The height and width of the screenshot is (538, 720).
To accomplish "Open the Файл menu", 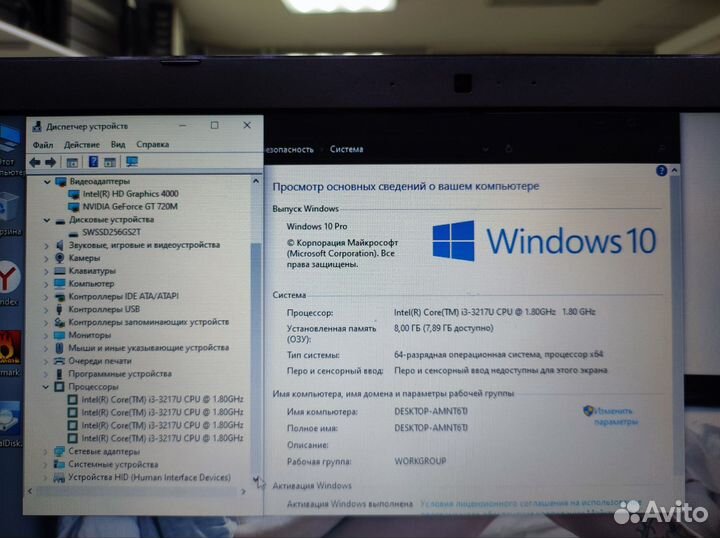I will point(43,145).
